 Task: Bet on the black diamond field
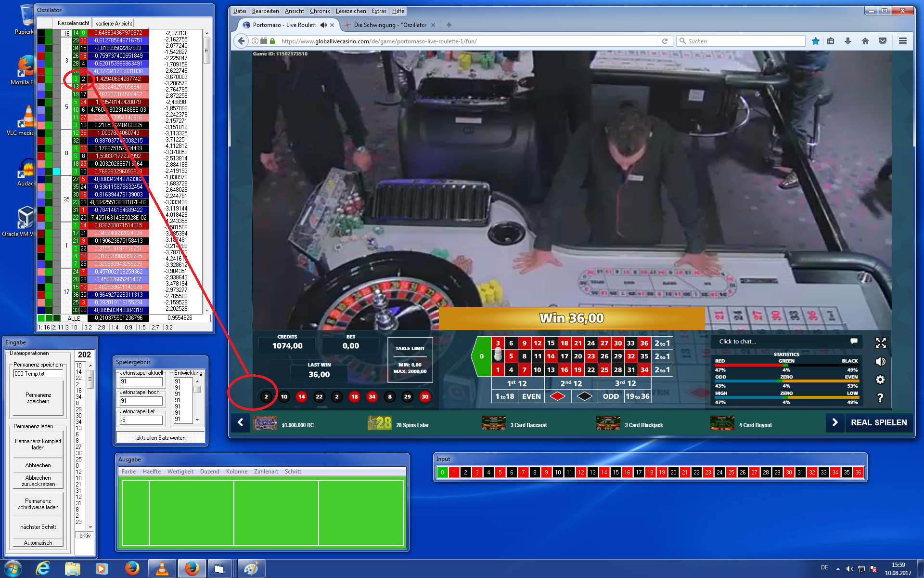pyautogui.click(x=585, y=396)
